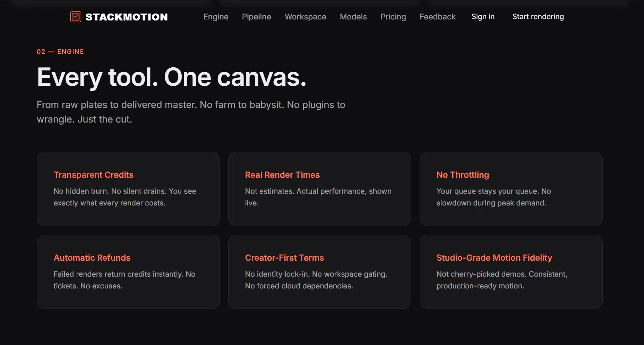This screenshot has width=644, height=345.
Task: Select Models in the navigation
Action: pyautogui.click(x=353, y=17)
